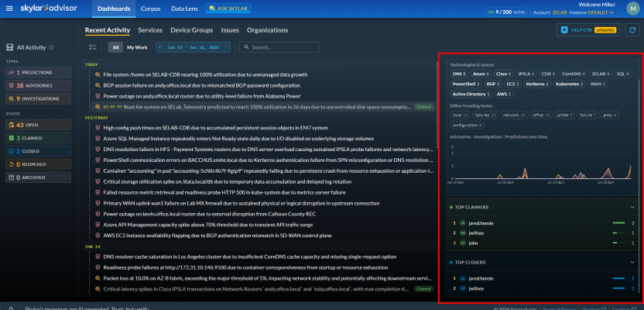Viewport: 644px width, 310px height.
Task: Click investigation icon on BGP session failure row
Action: tap(98, 85)
